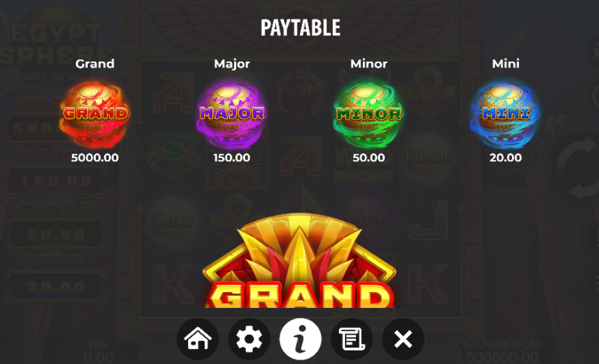This screenshot has width=599, height=364.
Task: Open the game rules scroll icon
Action: (x=352, y=339)
